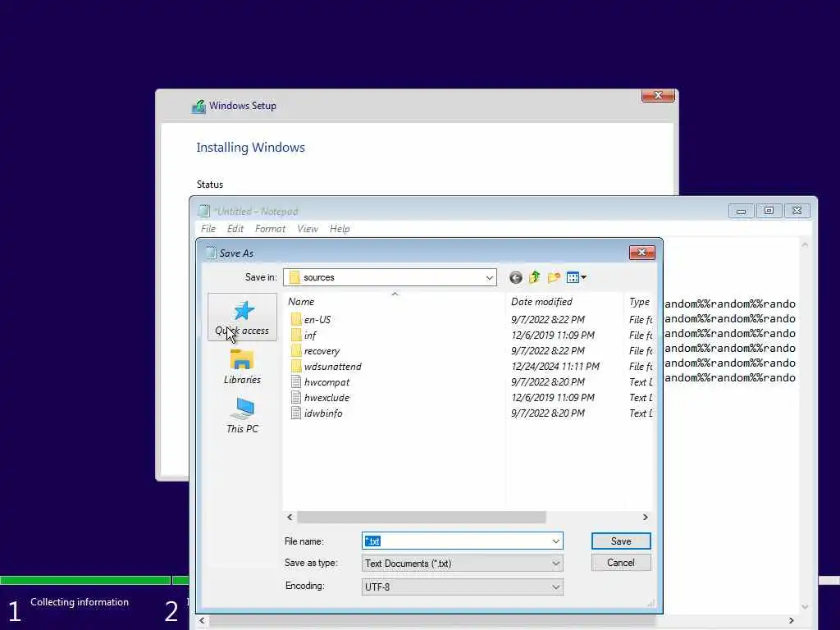Screen dimensions: 840x630
Task: Click Notepad horizontal scroll right arrow
Action: tap(792, 620)
